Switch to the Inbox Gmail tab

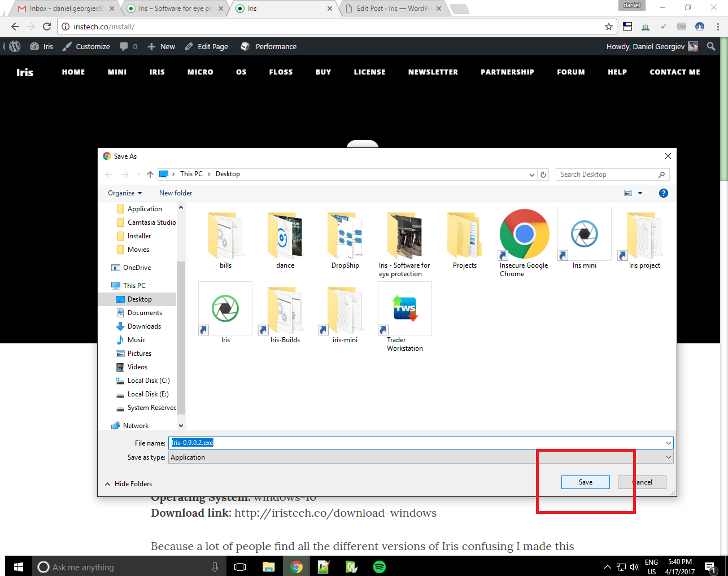pos(66,8)
